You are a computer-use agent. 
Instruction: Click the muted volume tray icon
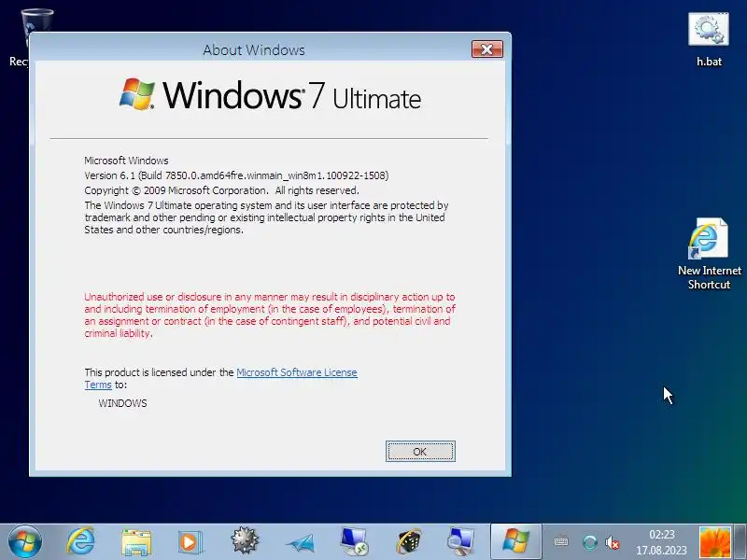613,542
